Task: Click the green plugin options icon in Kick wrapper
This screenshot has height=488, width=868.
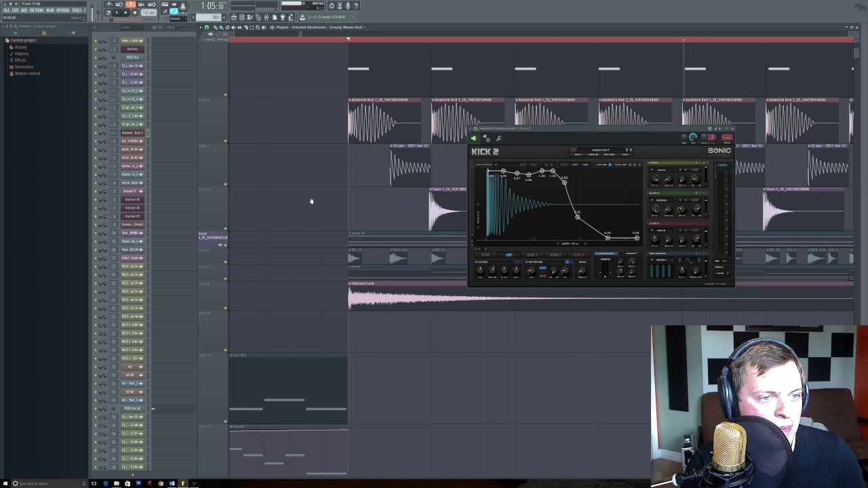Action: 474,138
